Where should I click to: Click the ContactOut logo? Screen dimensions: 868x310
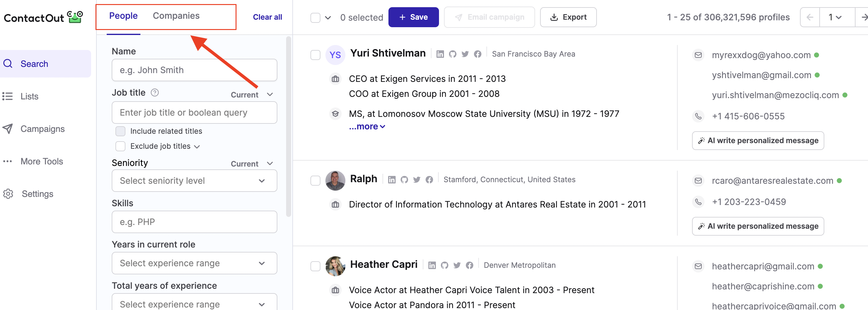tap(43, 17)
